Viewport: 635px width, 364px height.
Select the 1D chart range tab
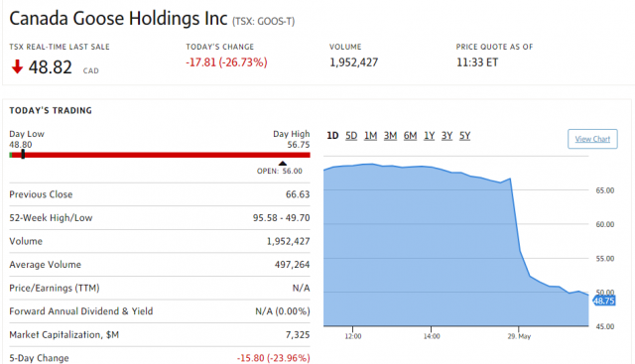click(x=332, y=136)
